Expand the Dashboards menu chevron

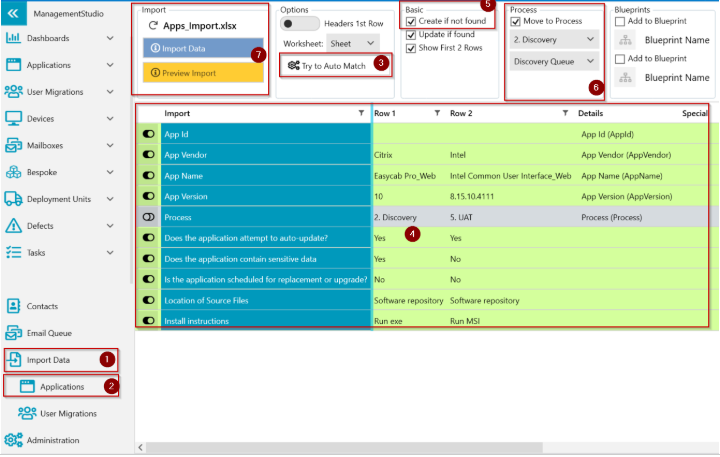(x=110, y=38)
